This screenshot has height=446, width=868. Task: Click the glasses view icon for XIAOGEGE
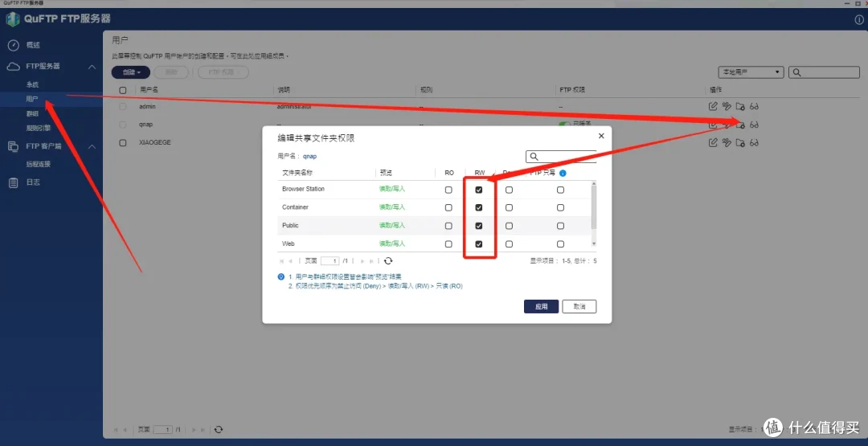754,143
